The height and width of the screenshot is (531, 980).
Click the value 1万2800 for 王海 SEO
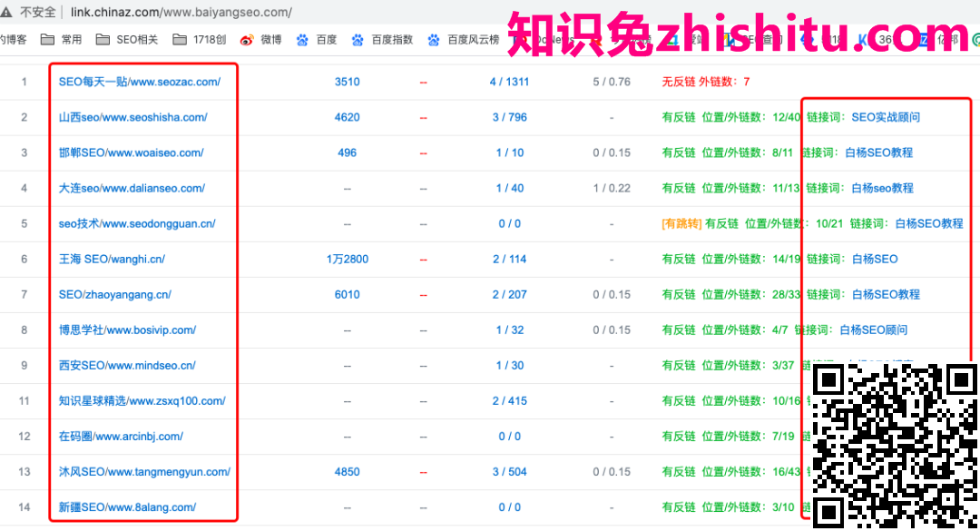(347, 259)
